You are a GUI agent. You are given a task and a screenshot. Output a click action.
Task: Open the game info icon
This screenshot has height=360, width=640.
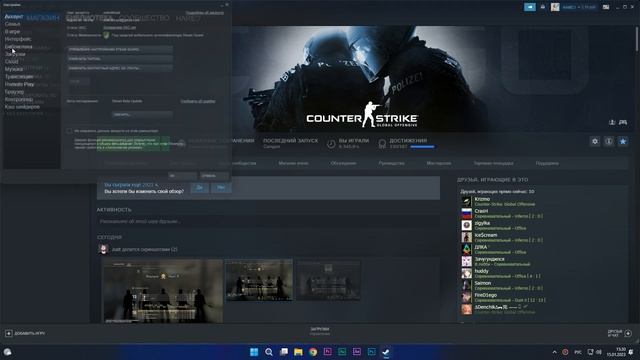click(609, 141)
